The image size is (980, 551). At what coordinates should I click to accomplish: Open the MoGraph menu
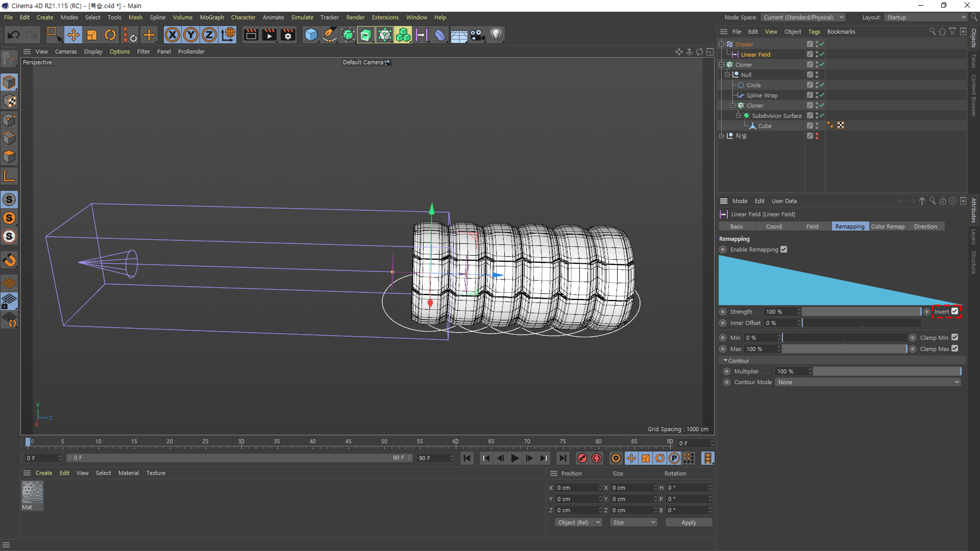[x=212, y=17]
